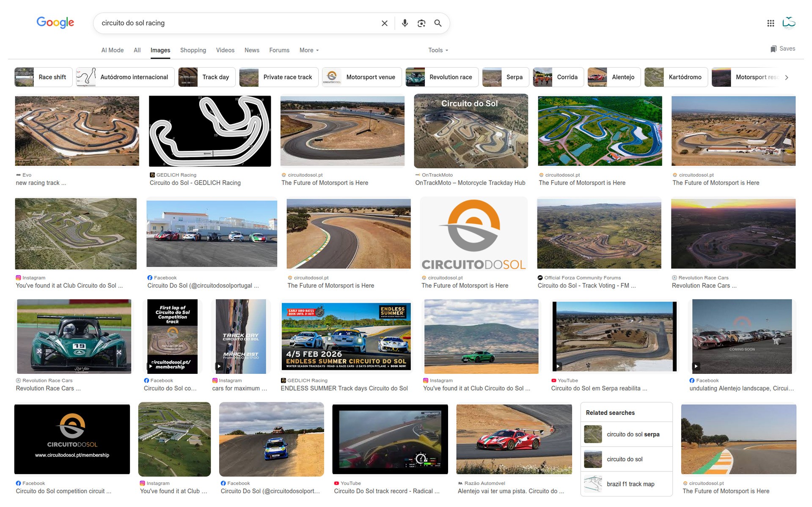
Task: Open Facebook paddock cars lineup image
Action: pyautogui.click(x=212, y=234)
